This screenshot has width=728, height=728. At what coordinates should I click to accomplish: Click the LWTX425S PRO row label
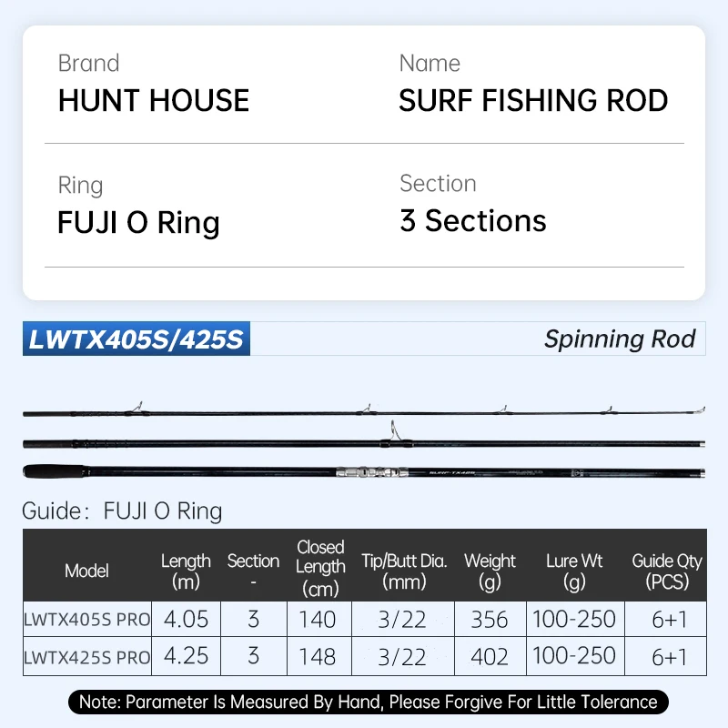pos(86,657)
